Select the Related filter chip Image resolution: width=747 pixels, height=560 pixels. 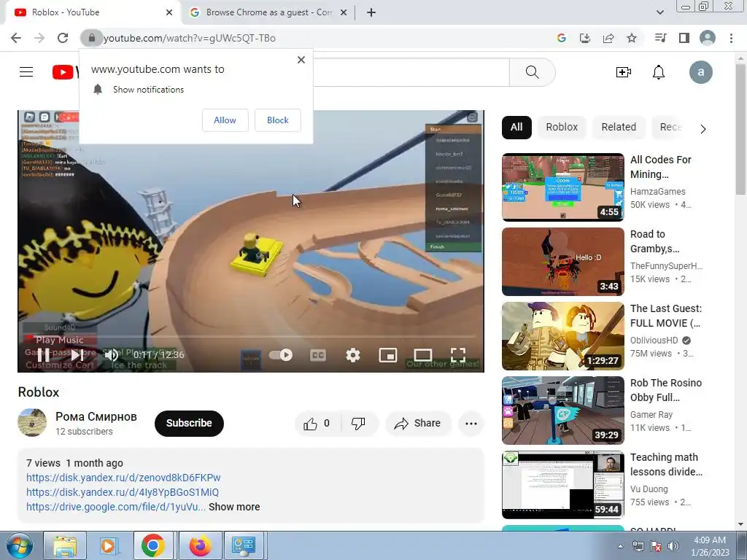pyautogui.click(x=619, y=127)
